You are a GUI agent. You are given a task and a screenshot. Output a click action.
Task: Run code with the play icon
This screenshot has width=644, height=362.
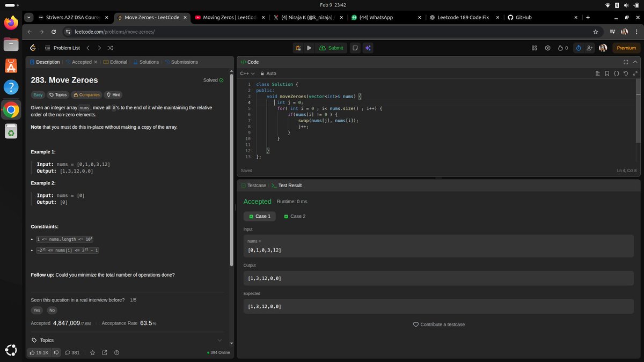[309, 48]
